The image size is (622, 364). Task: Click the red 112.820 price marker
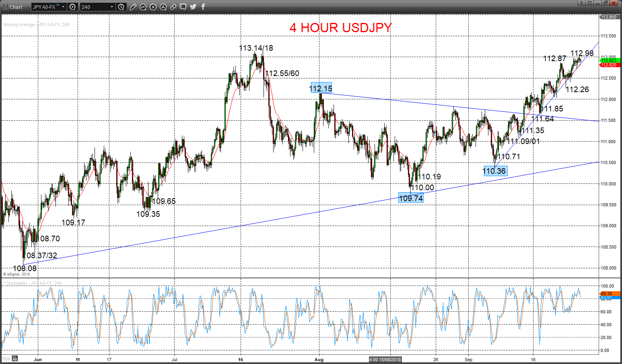(x=610, y=65)
